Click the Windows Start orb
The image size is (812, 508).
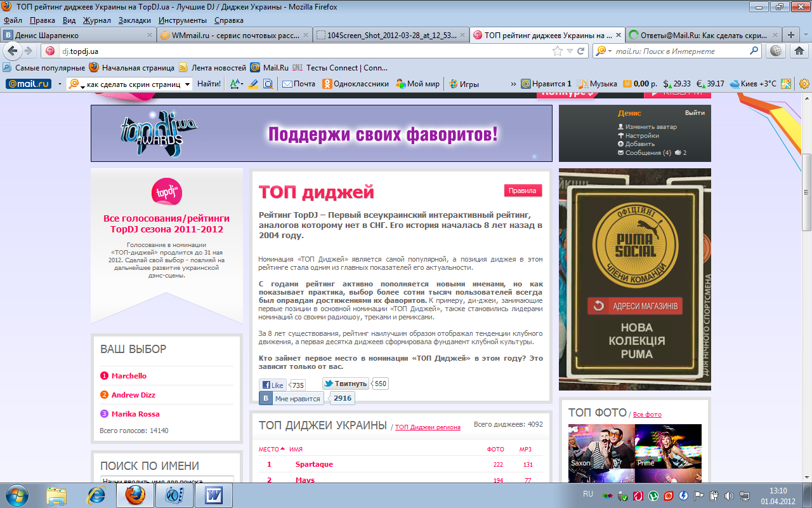[16, 495]
